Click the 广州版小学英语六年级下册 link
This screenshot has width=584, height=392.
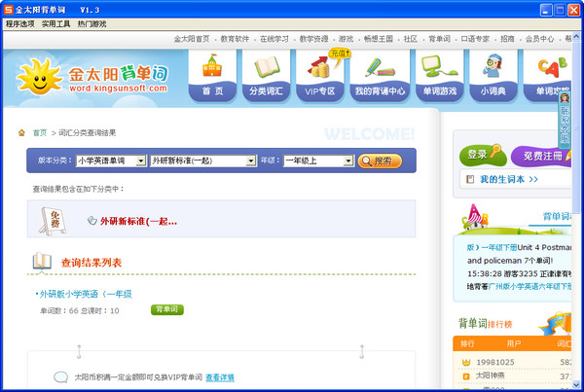pos(529,287)
